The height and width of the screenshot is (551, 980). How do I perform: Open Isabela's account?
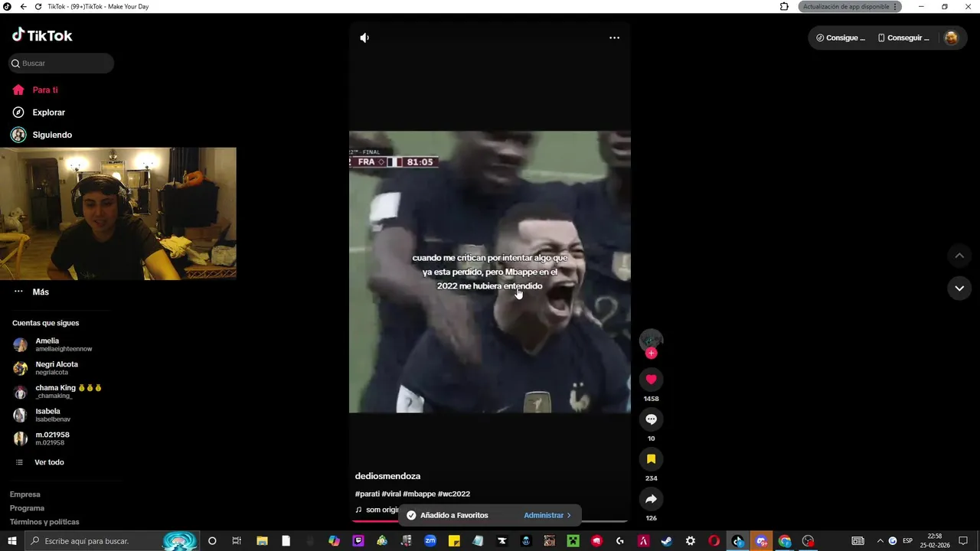(42, 415)
